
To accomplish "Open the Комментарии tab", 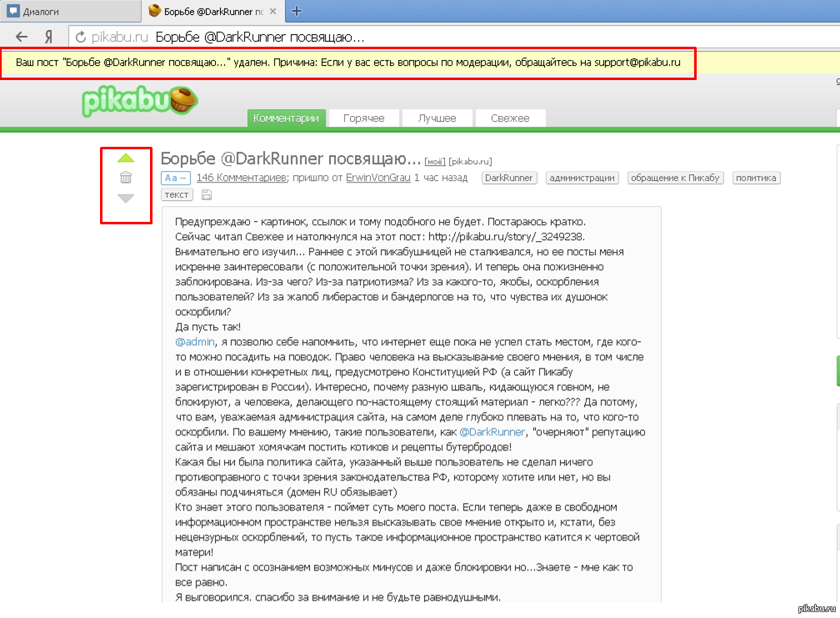I will click(286, 118).
